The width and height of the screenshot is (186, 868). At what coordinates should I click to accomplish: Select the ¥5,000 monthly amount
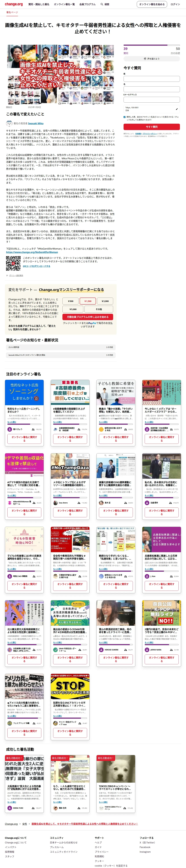click(73, 309)
